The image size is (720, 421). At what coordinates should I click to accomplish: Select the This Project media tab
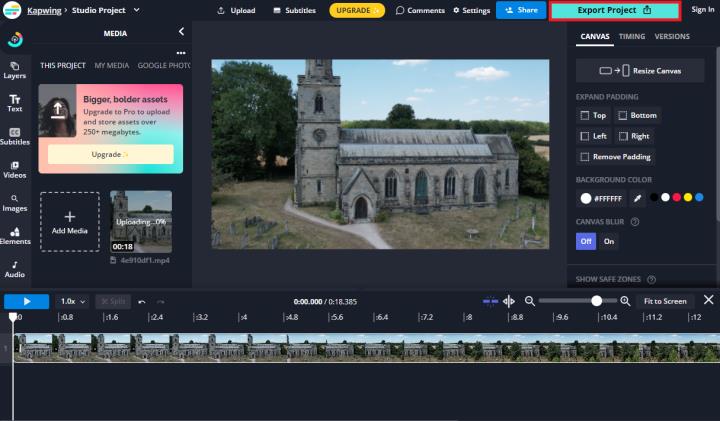pyautogui.click(x=63, y=65)
